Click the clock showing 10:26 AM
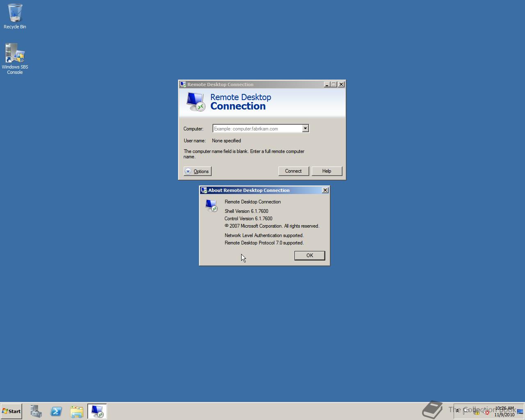 point(504,411)
